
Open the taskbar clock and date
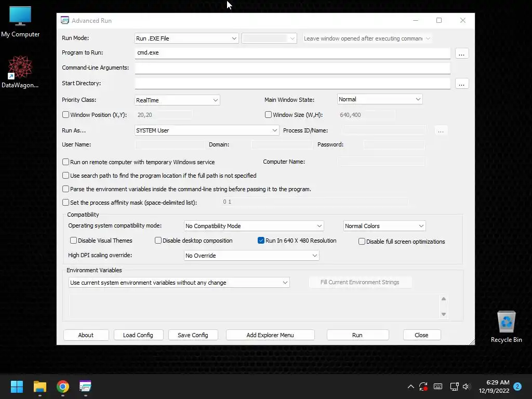494,387
